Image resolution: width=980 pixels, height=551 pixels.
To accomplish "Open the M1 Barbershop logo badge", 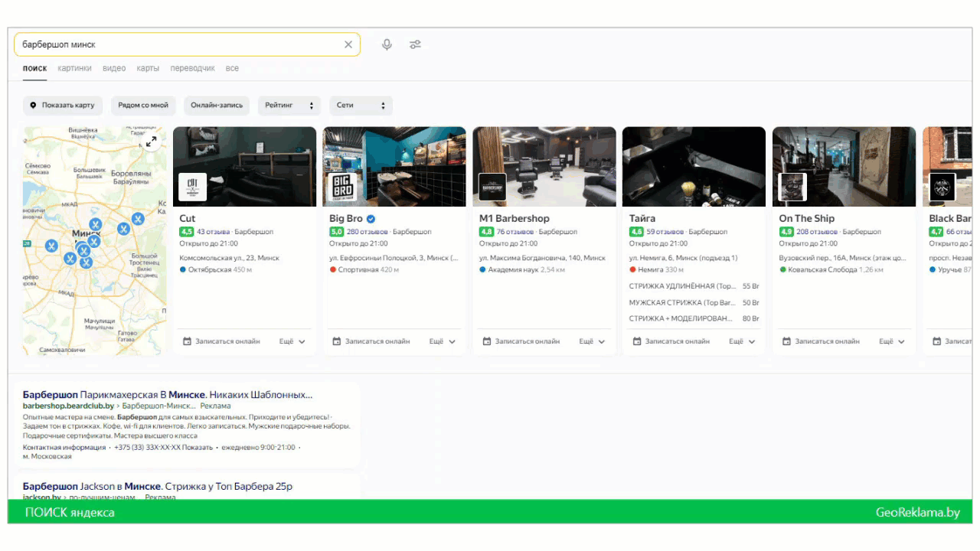I will pos(492,187).
